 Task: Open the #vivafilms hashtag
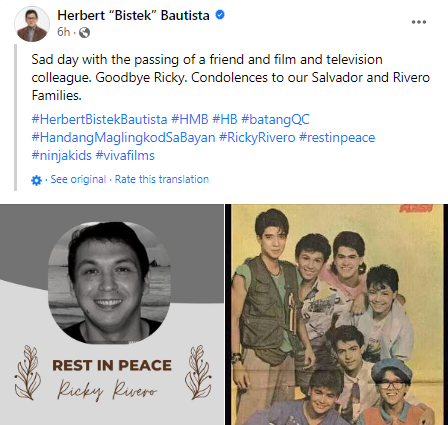click(x=125, y=156)
